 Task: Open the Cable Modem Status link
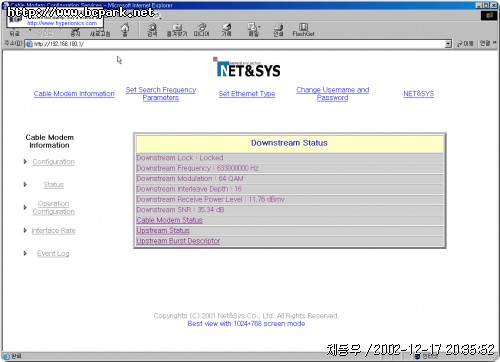pyautogui.click(x=169, y=220)
